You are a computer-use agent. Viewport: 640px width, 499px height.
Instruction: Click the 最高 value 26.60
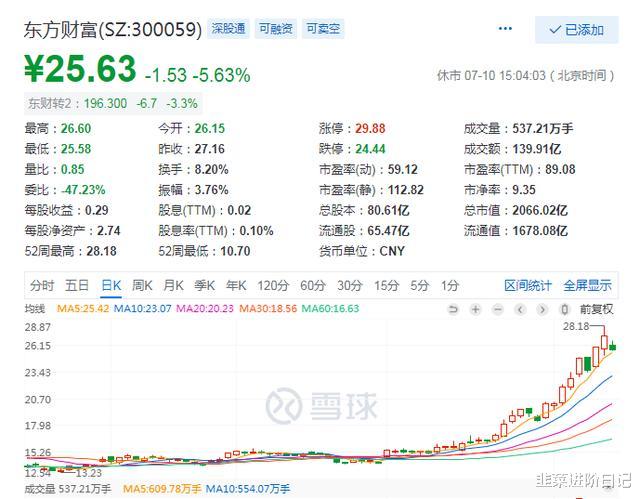point(76,129)
